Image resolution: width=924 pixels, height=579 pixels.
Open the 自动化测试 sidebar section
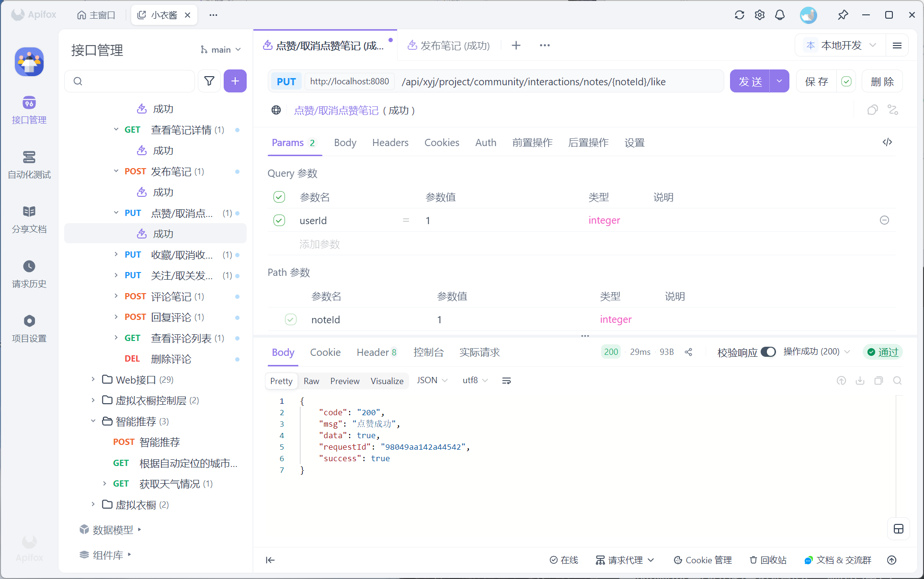point(29,164)
